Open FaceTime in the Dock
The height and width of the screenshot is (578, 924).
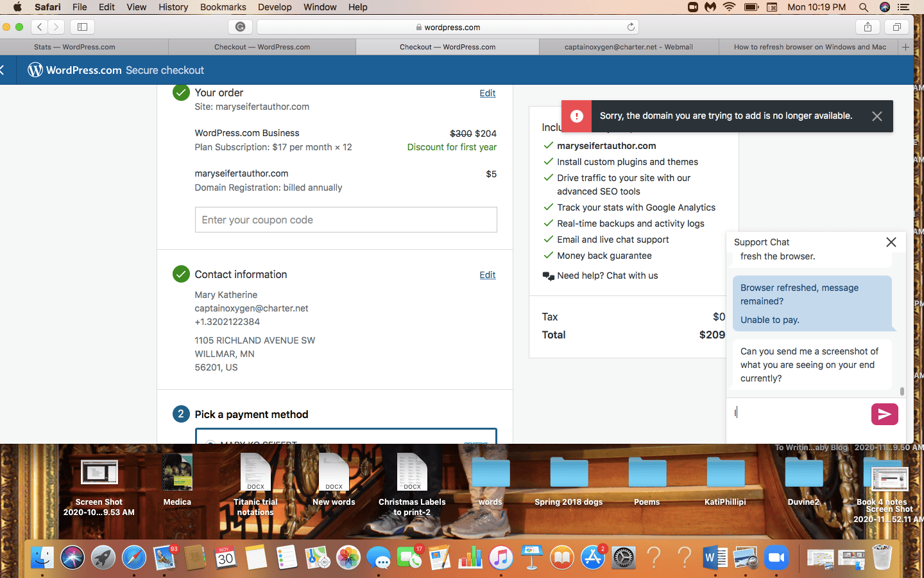coord(409,557)
